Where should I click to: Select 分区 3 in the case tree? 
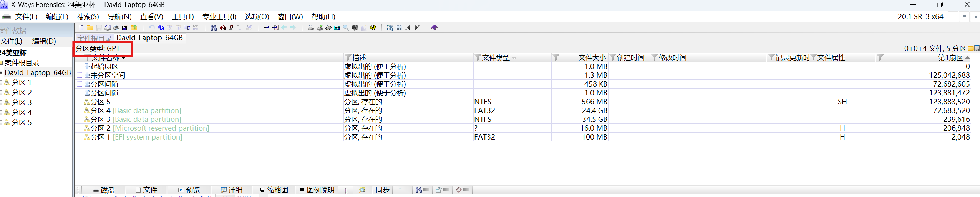[x=22, y=102]
